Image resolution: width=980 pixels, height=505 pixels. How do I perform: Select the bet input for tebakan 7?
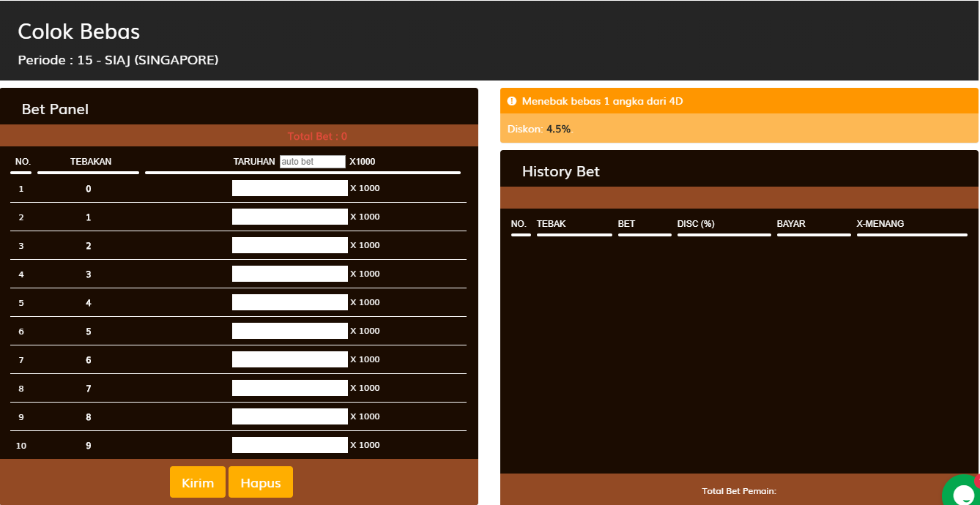(x=290, y=388)
